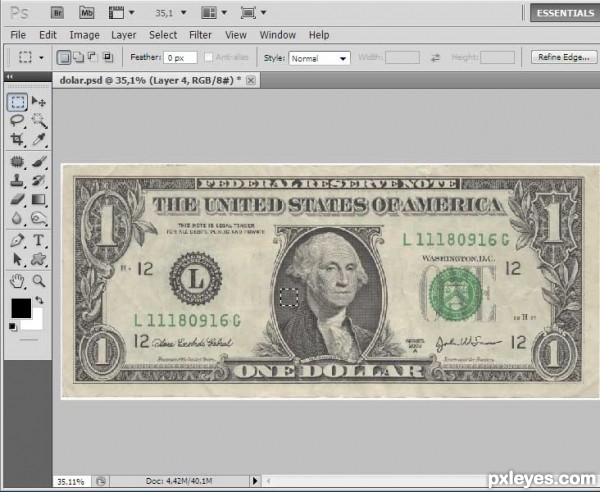This screenshot has width=600, height=492.
Task: Click the Feather value field
Action: tap(180, 58)
